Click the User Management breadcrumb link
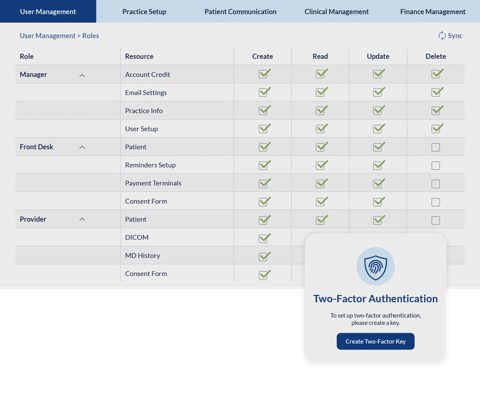The width and height of the screenshot is (480, 397). coord(47,36)
